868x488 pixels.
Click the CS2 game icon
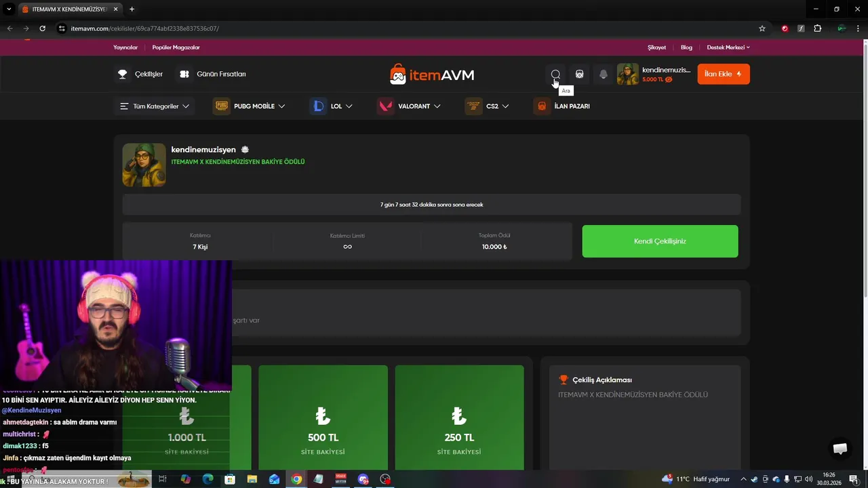[x=473, y=106]
